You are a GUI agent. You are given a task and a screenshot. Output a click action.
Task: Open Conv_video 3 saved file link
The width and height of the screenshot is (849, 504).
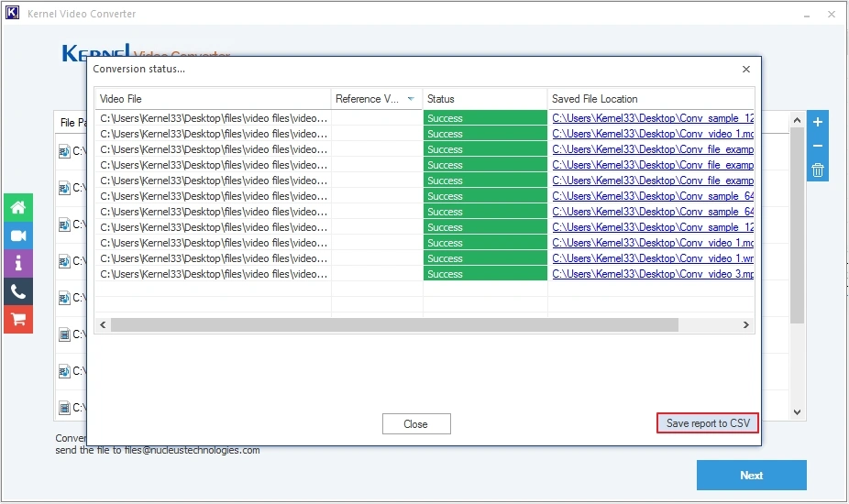(653, 274)
